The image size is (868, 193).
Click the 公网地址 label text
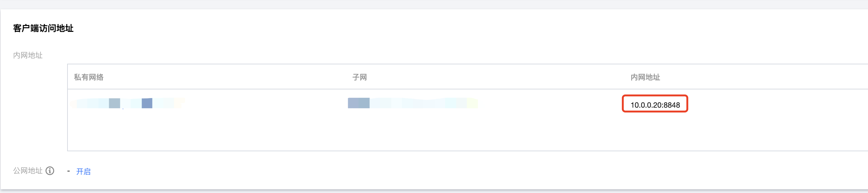[x=28, y=171]
